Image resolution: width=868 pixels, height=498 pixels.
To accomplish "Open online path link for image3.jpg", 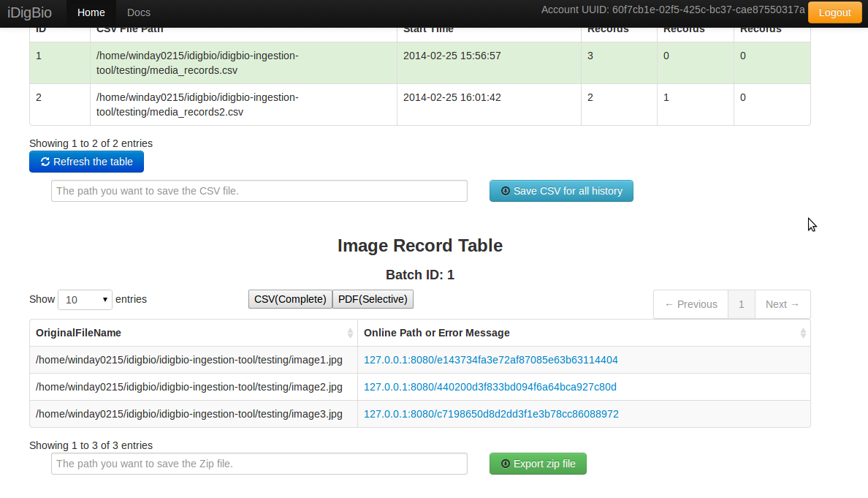I will pyautogui.click(x=491, y=415).
